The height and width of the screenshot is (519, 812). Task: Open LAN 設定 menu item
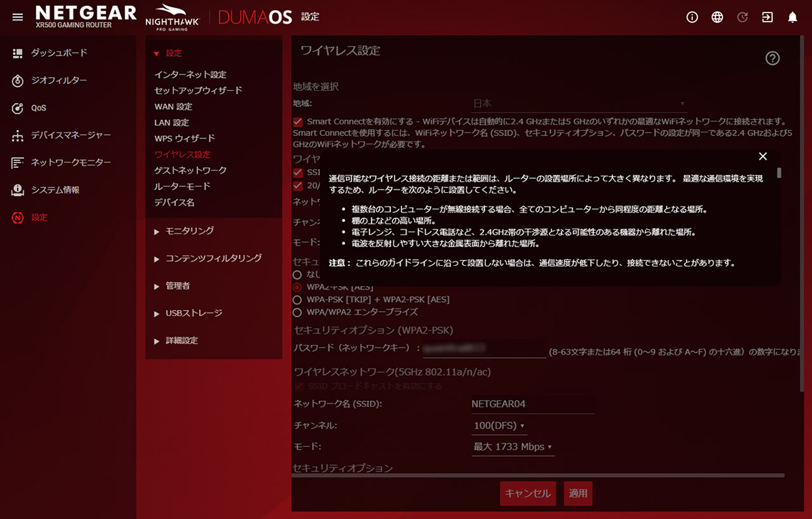171,122
